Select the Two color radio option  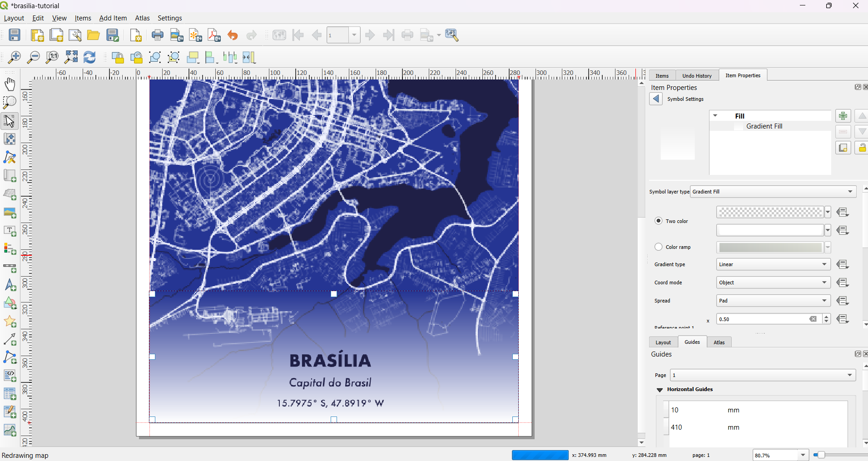point(658,221)
